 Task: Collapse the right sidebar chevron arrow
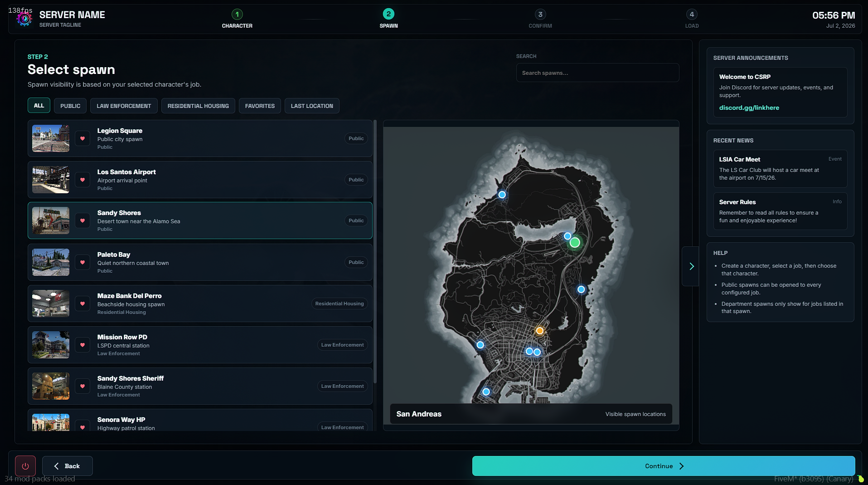(x=691, y=266)
